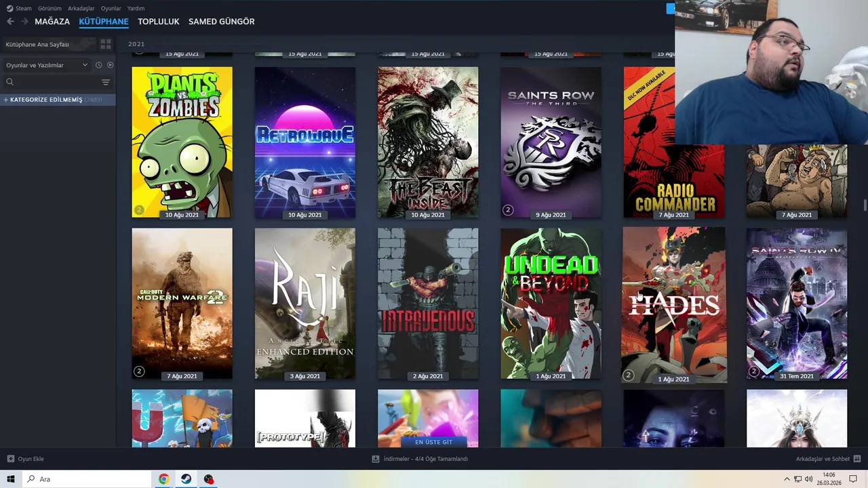Click the library page scrollbar thumb
Screen dimensions: 868x488
[865, 205]
